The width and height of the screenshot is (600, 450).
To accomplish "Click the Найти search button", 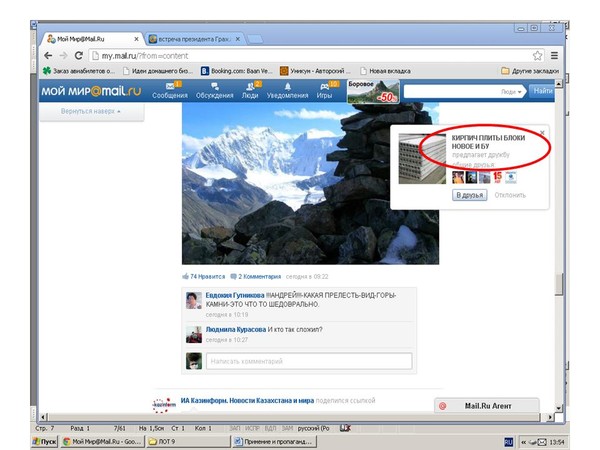I will [x=542, y=91].
